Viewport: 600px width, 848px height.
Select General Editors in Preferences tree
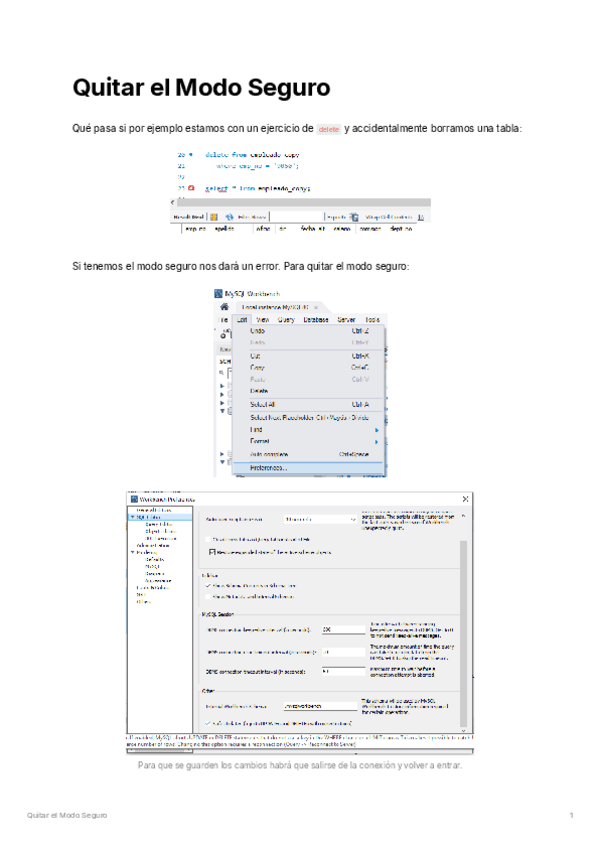click(154, 510)
